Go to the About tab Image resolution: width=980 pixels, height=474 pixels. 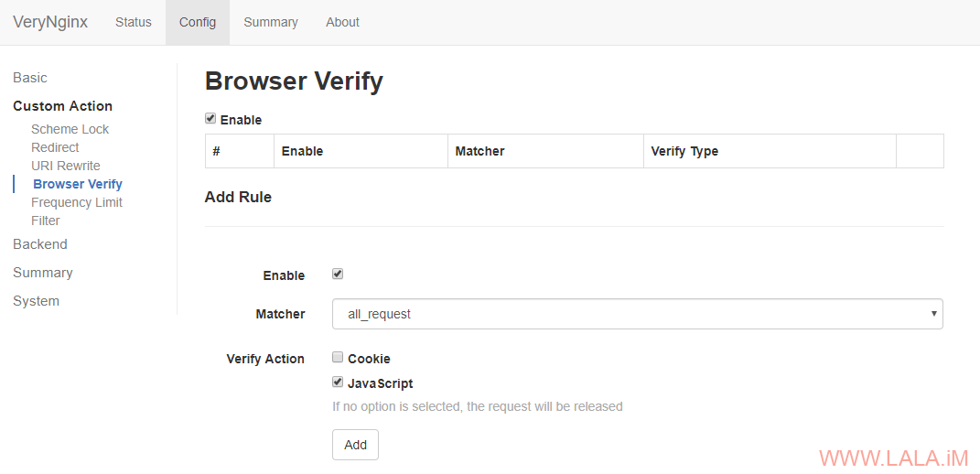pyautogui.click(x=342, y=23)
